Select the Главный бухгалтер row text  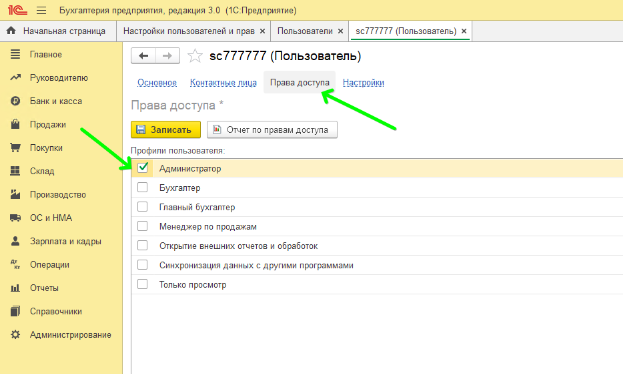point(197,207)
